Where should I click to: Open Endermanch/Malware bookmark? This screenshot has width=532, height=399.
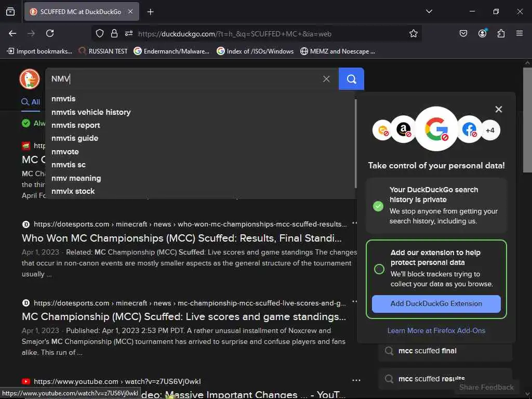click(x=171, y=51)
